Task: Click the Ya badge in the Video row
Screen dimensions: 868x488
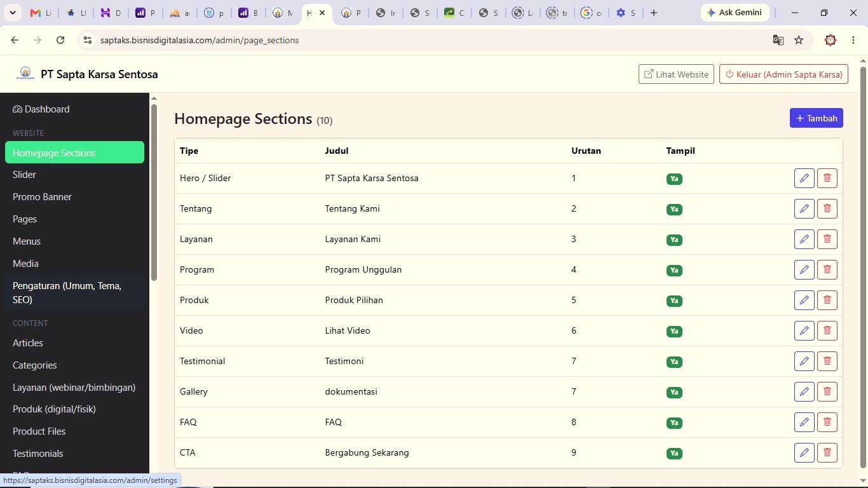Action: click(674, 331)
